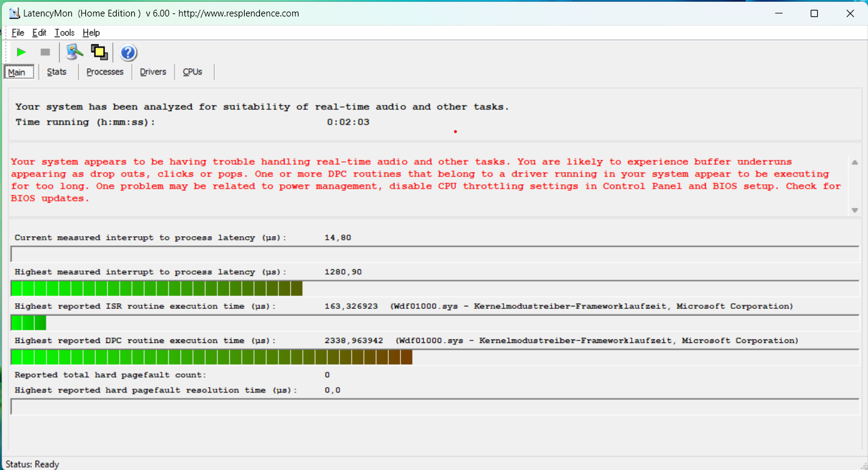Switch to the Processes tab
868x470 pixels.
tap(105, 72)
